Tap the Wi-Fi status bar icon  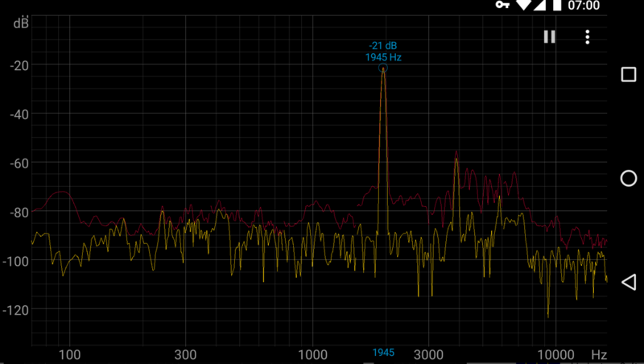pyautogui.click(x=524, y=6)
